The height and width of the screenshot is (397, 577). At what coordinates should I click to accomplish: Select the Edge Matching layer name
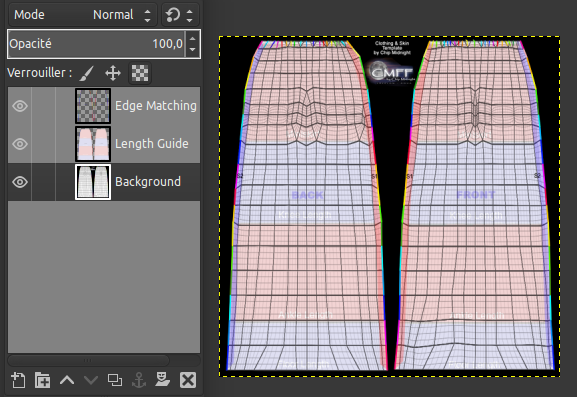tap(156, 106)
